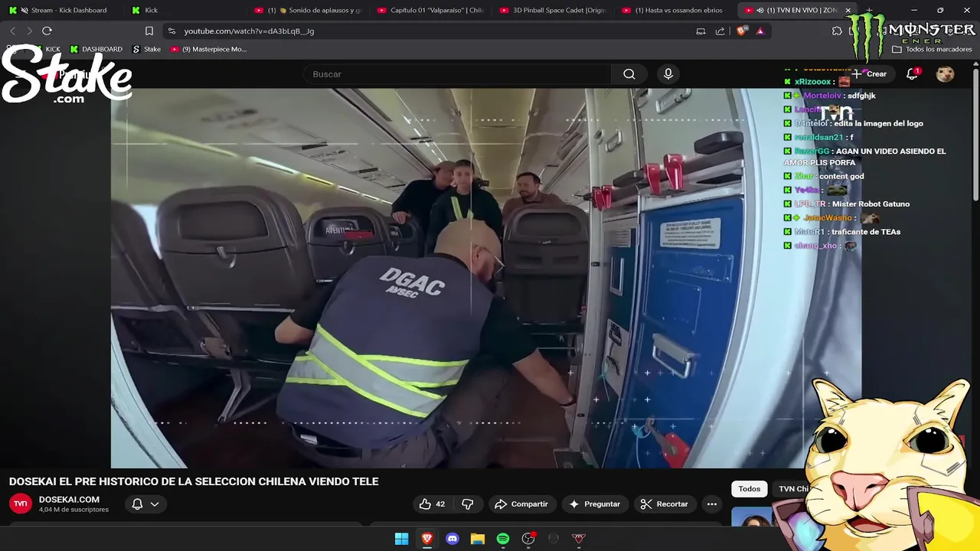Switch to Sonido de aplausos tab

pyautogui.click(x=309, y=10)
